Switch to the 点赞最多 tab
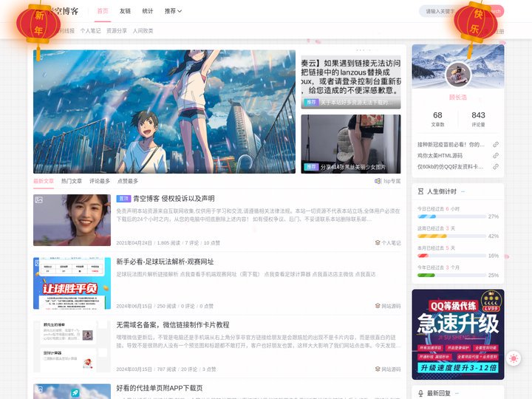This screenshot has width=532, height=399. (x=128, y=181)
